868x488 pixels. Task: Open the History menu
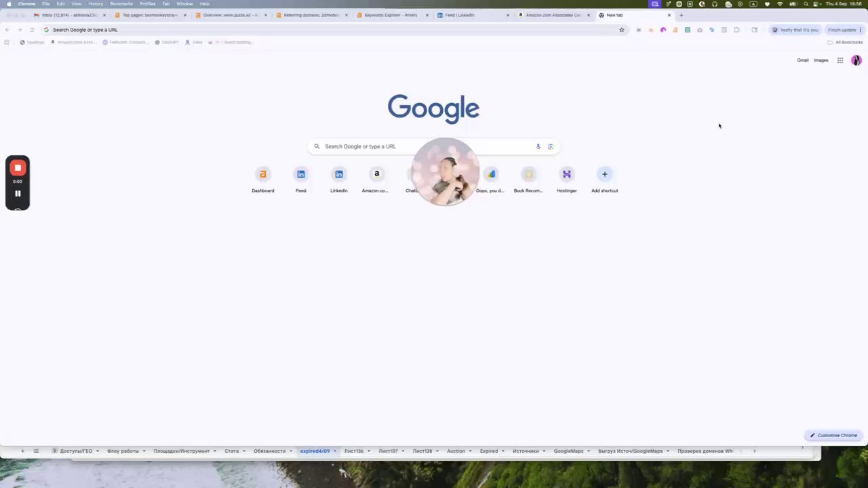[96, 4]
